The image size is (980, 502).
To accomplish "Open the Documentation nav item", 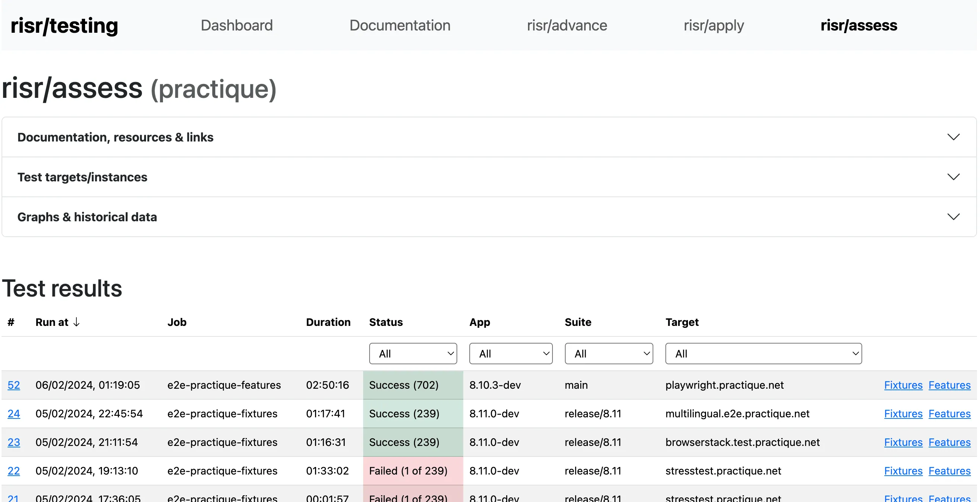I will coord(399,26).
